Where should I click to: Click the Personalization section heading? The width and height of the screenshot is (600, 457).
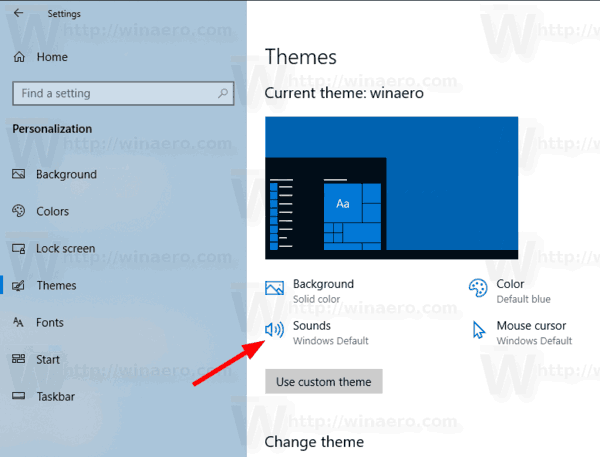click(x=52, y=129)
